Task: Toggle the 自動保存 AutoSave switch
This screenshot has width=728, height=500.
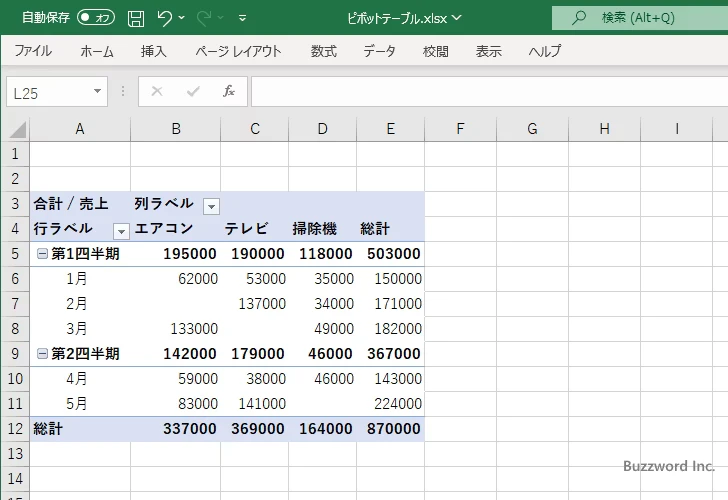Action: (96, 18)
